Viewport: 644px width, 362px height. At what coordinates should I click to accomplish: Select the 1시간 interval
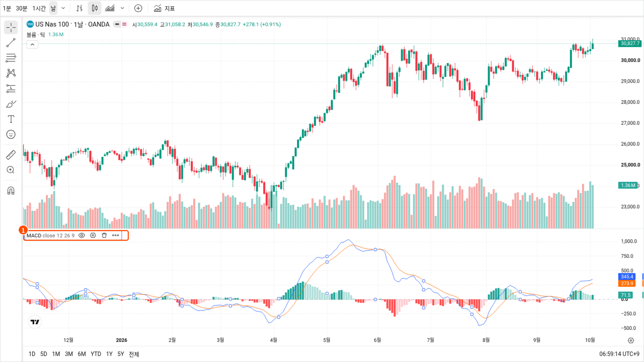tap(39, 8)
